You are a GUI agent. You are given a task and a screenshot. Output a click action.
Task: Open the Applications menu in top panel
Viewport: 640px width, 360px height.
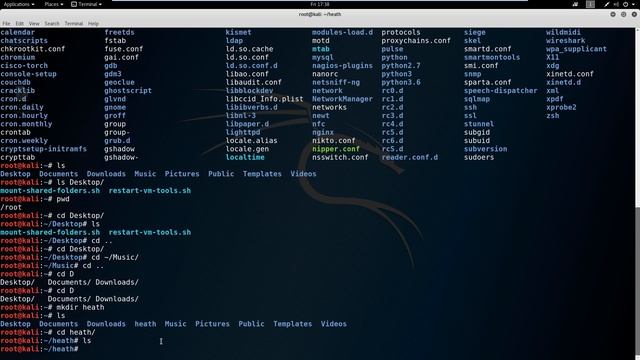tap(19, 4)
